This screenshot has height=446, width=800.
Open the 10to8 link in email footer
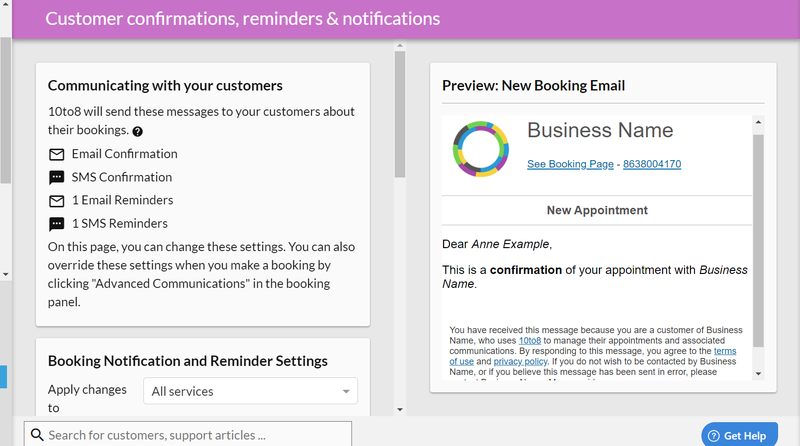(x=530, y=340)
